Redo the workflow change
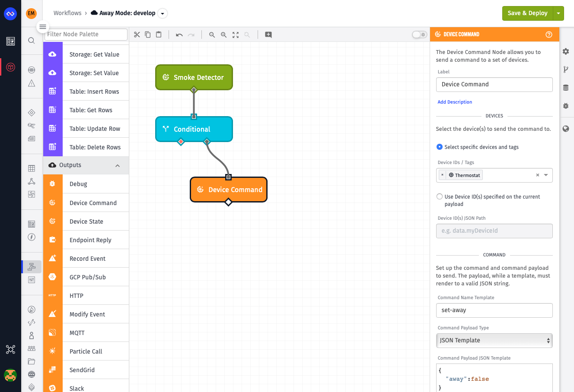574x392 pixels. click(191, 35)
